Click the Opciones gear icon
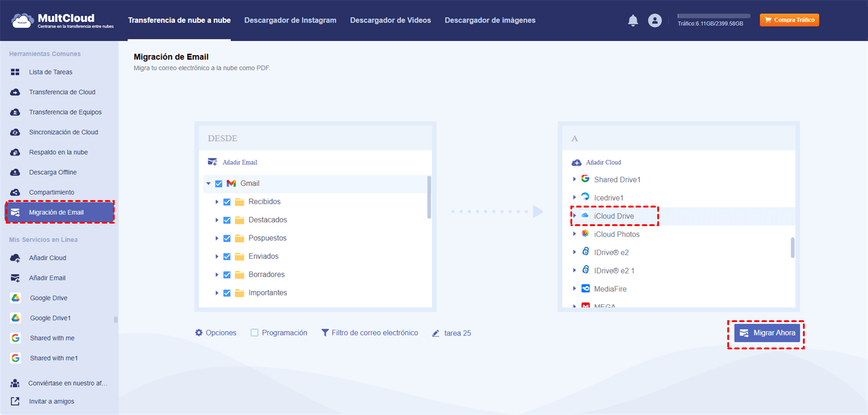The width and height of the screenshot is (868, 415). point(199,333)
